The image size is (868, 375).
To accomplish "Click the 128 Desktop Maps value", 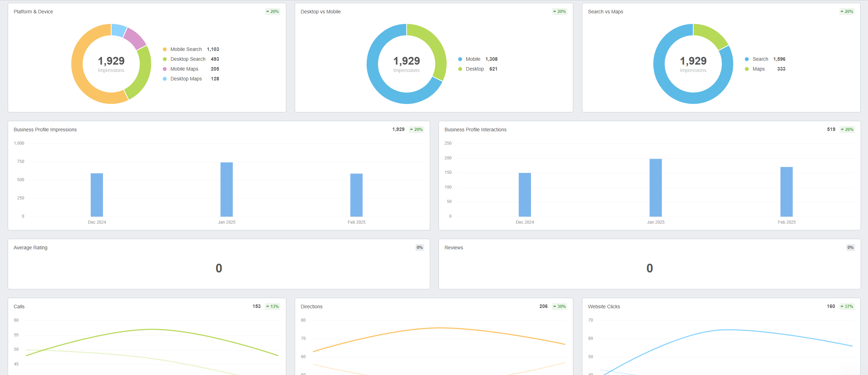I will point(215,79).
